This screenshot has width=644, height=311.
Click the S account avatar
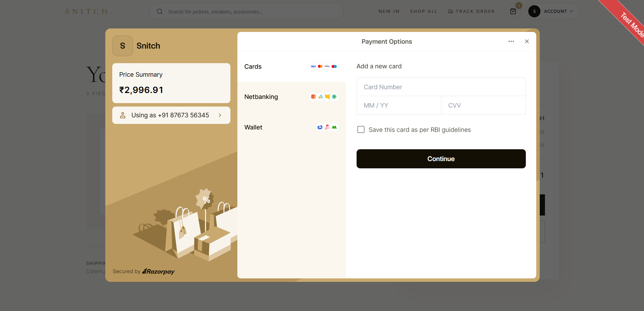534,11
